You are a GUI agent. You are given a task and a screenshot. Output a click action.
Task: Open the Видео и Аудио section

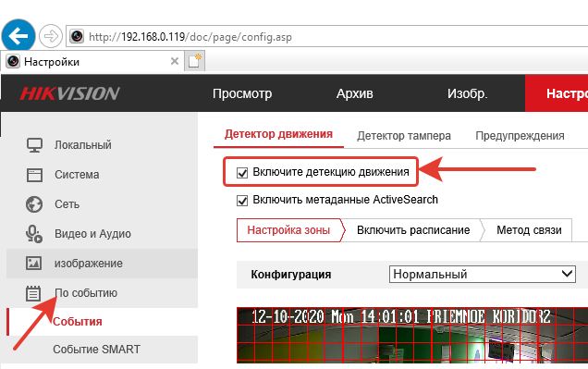(92, 234)
